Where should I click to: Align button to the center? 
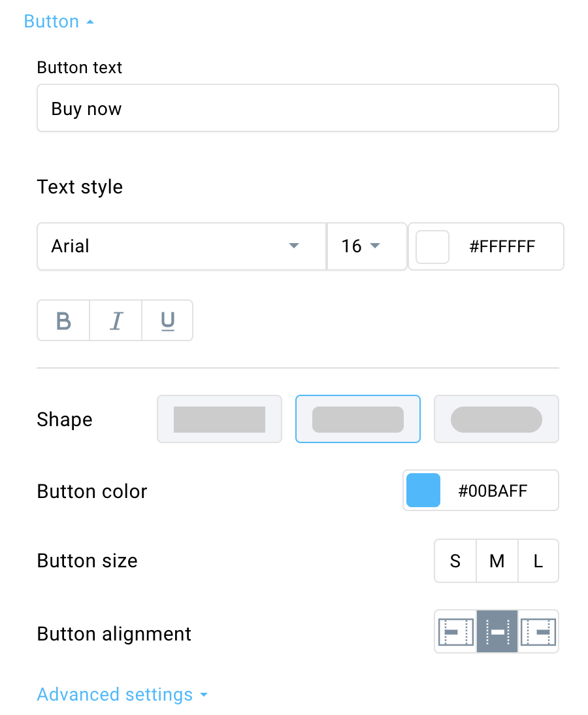pyautogui.click(x=497, y=631)
